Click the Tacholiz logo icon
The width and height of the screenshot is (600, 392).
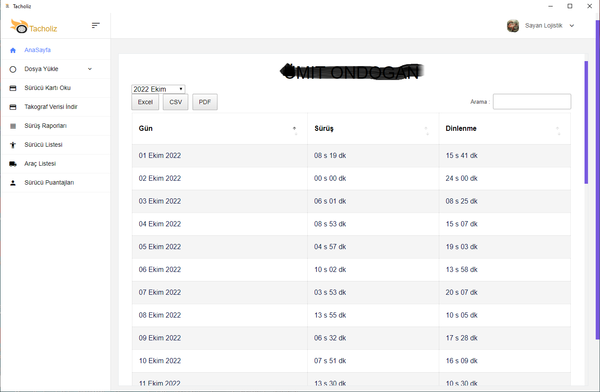coord(19,26)
